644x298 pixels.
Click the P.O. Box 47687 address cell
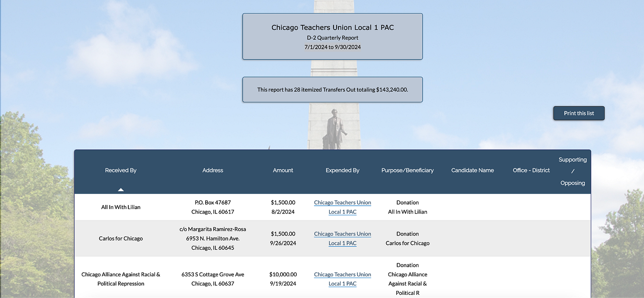213,207
